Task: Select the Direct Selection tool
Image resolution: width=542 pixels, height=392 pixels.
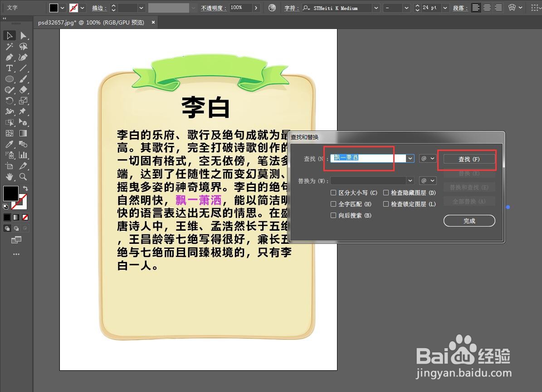Action: pyautogui.click(x=23, y=34)
